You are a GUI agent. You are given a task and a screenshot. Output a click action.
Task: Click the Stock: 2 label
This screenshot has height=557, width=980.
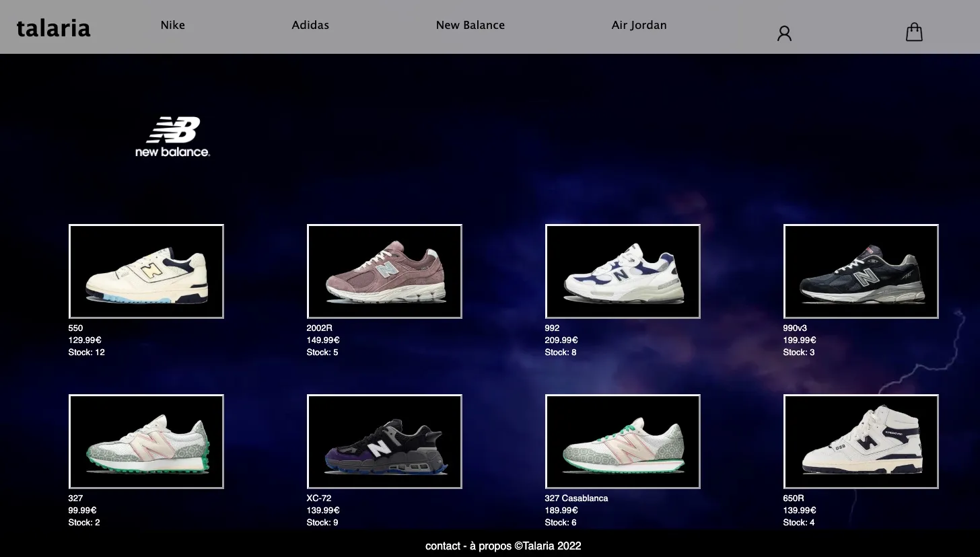click(84, 523)
